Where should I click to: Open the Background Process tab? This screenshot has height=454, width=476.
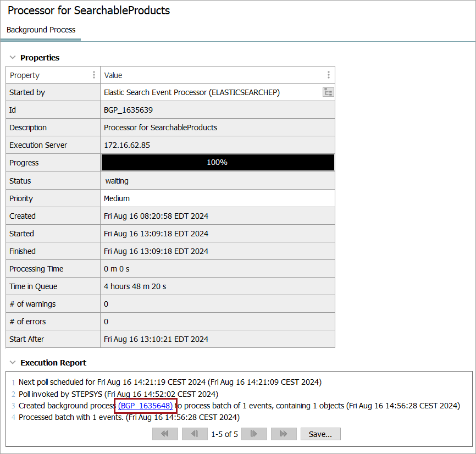[41, 30]
